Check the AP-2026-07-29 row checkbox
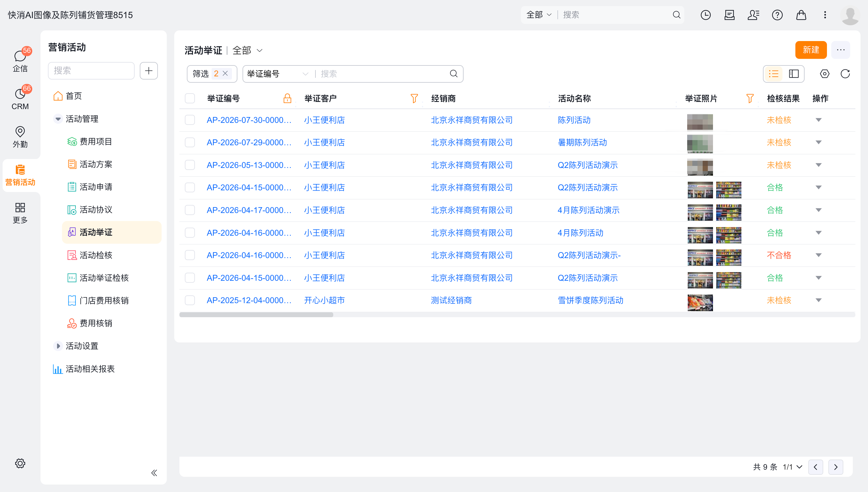 190,142
